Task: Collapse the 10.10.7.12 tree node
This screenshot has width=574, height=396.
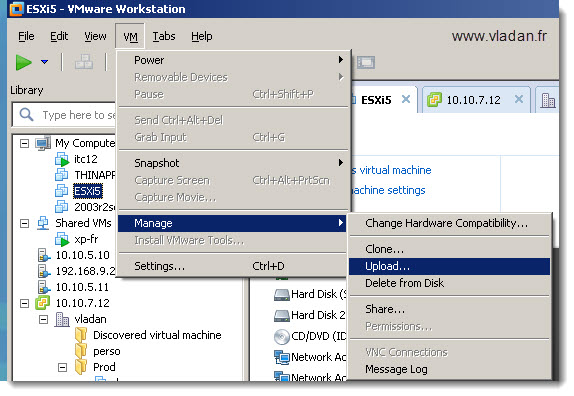Action: tap(24, 303)
